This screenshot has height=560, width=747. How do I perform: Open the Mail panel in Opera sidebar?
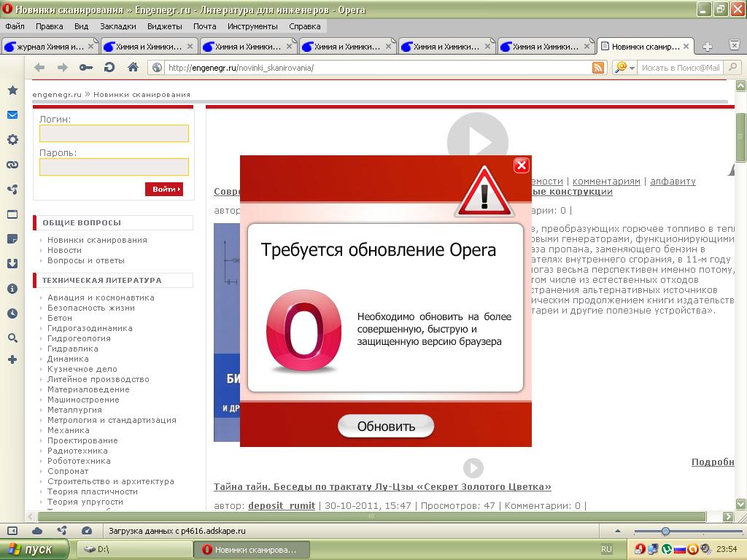[x=12, y=115]
